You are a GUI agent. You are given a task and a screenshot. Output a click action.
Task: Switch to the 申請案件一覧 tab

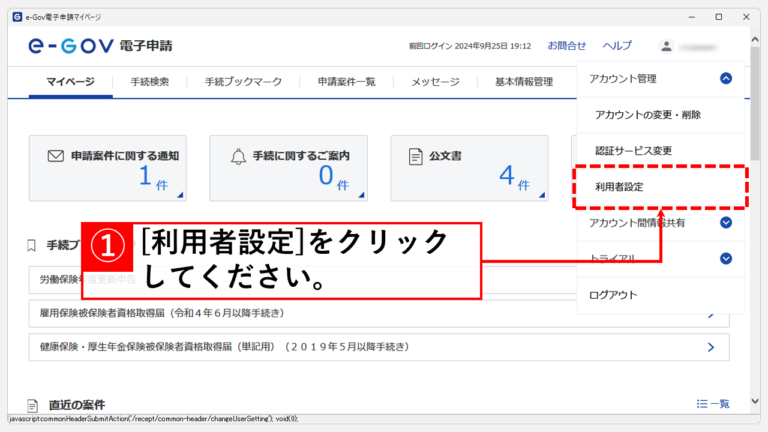click(346, 82)
